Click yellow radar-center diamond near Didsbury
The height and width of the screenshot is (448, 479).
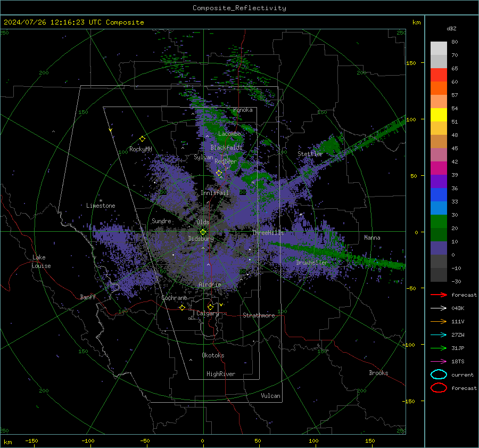[203, 232]
